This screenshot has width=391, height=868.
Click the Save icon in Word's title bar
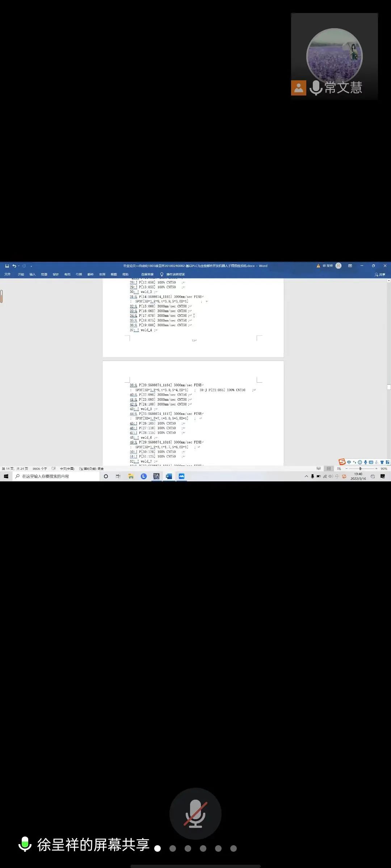7,266
